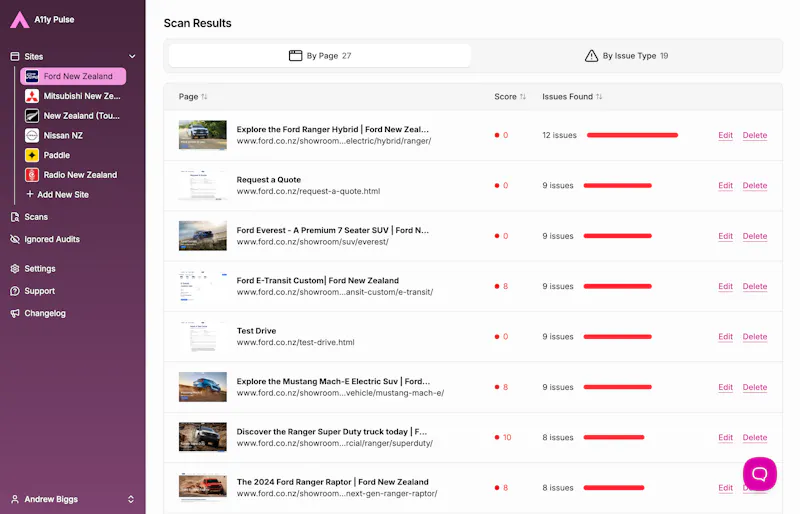This screenshot has width=800, height=514.
Task: Open the Ford Everest page thumbnail
Action: pyautogui.click(x=203, y=236)
